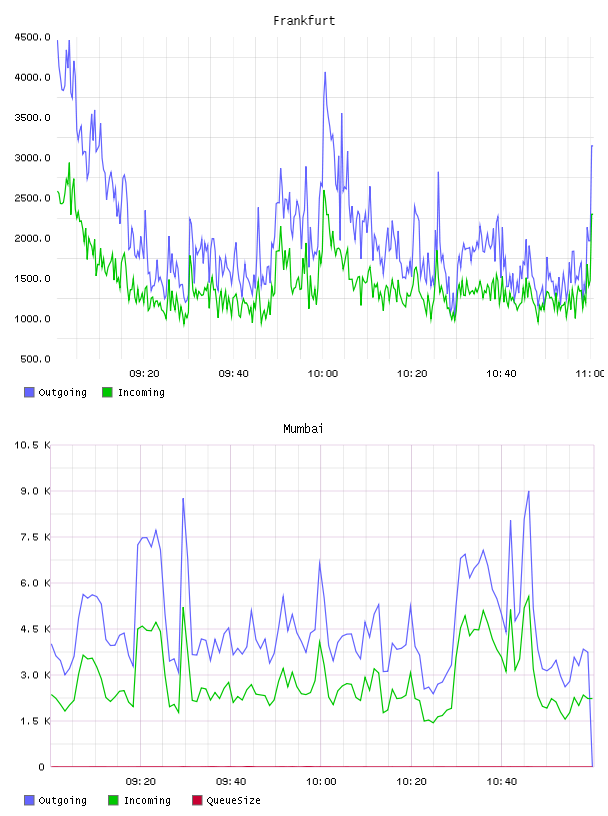Click the 4500.0 y-axis label in Frankfurt chart
Screen dimensions: 608x816
click(32, 37)
